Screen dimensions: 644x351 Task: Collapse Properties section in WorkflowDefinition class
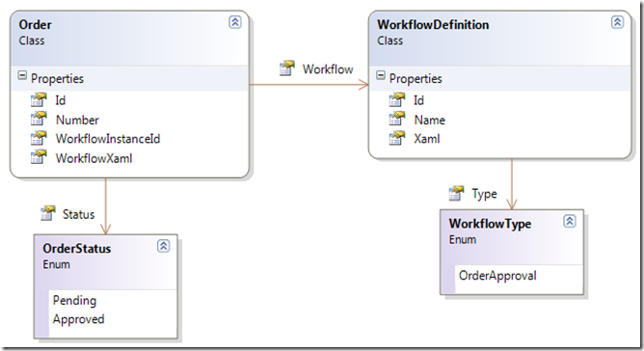click(381, 75)
